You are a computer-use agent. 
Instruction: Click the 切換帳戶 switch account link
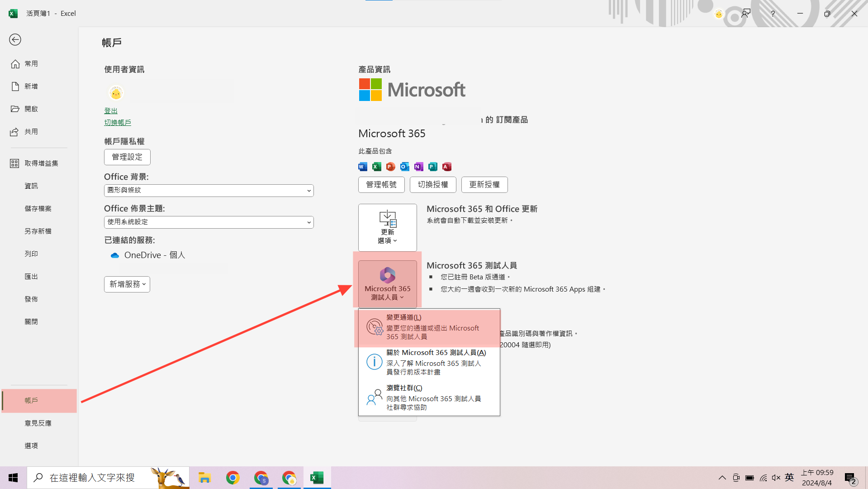click(x=118, y=123)
